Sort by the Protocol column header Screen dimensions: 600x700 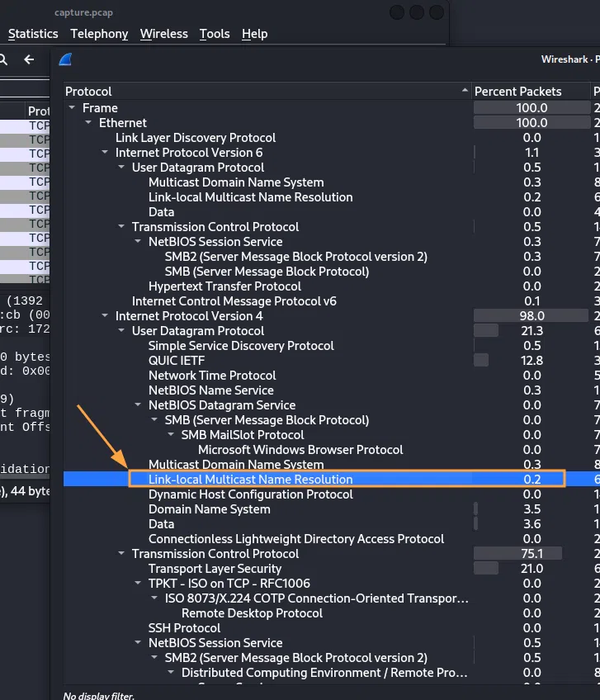[267, 92]
